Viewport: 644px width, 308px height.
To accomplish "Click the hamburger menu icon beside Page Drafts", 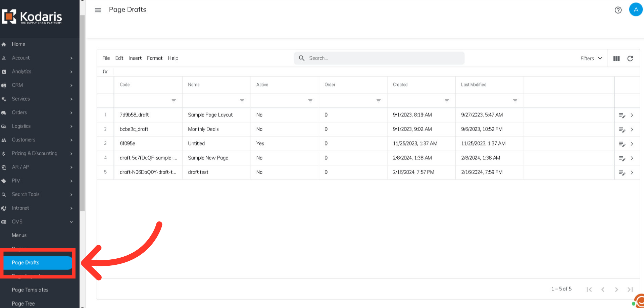I will (98, 10).
